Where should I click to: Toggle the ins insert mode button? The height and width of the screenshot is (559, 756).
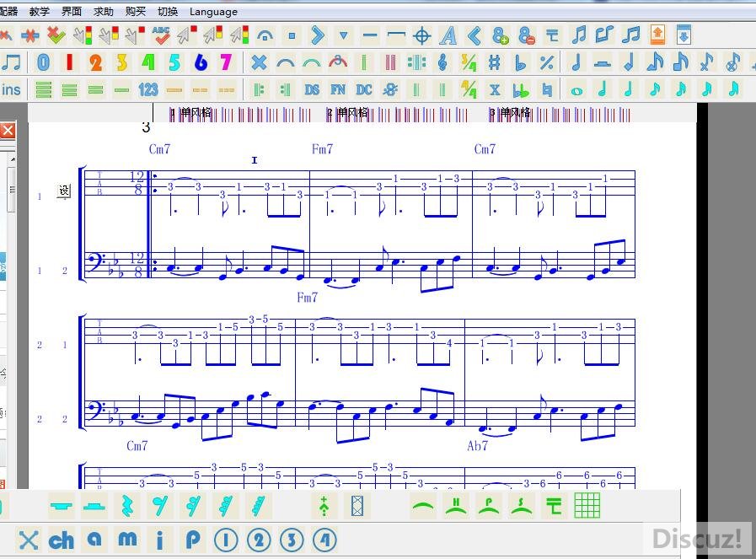tap(11, 89)
